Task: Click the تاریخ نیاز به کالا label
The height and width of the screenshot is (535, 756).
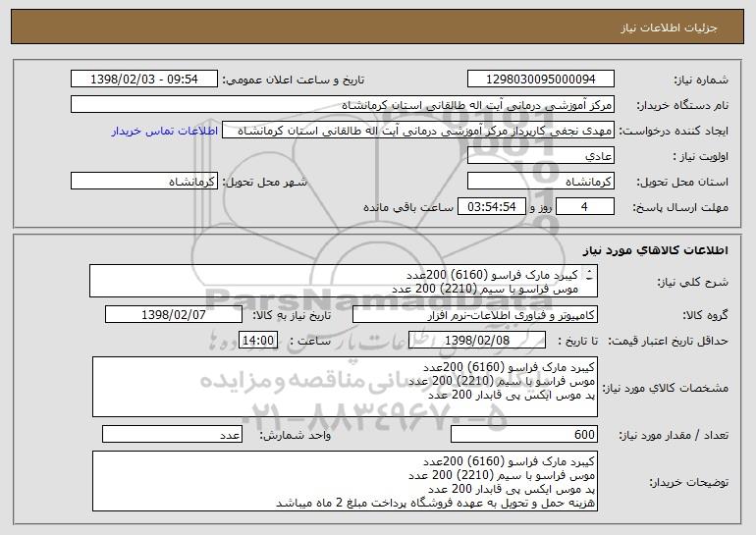Action: click(x=292, y=315)
